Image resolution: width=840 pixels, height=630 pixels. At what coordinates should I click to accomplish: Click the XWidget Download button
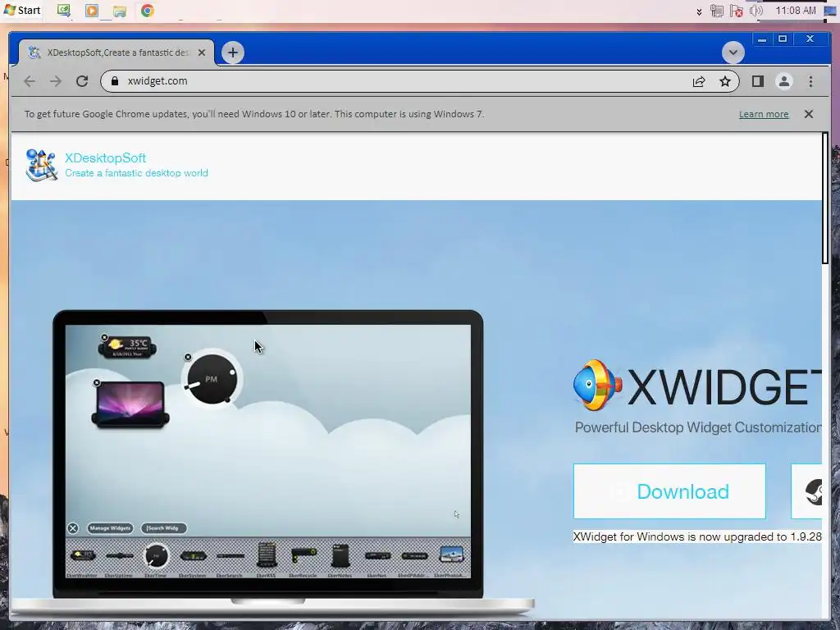click(x=669, y=491)
